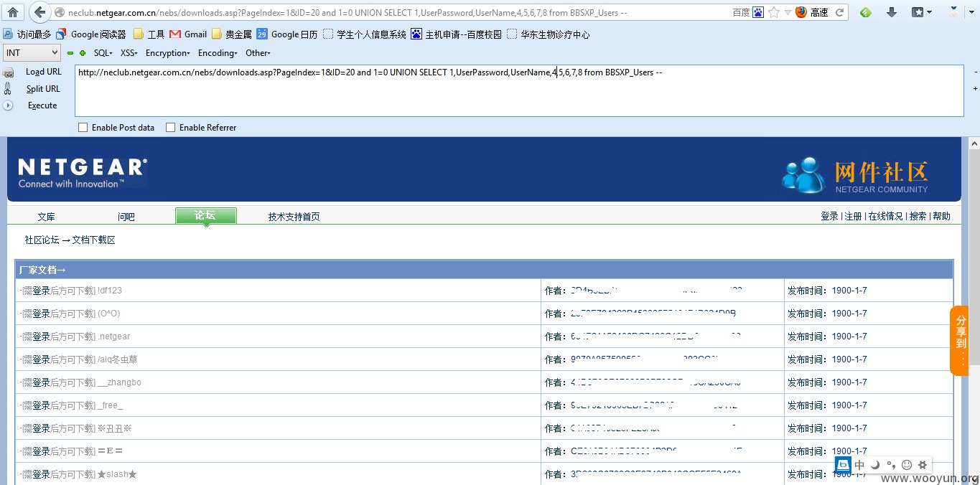
Task: Open the Gmail bookmark
Action: pos(188,34)
